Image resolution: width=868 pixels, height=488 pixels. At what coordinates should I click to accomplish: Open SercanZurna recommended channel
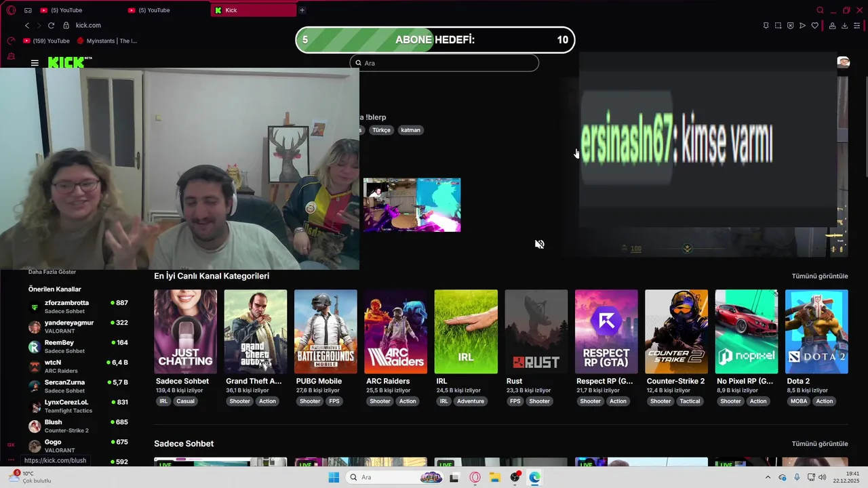(x=78, y=386)
